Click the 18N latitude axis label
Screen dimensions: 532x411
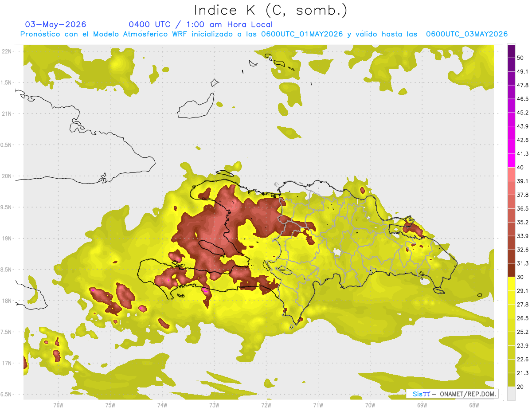tap(7, 301)
